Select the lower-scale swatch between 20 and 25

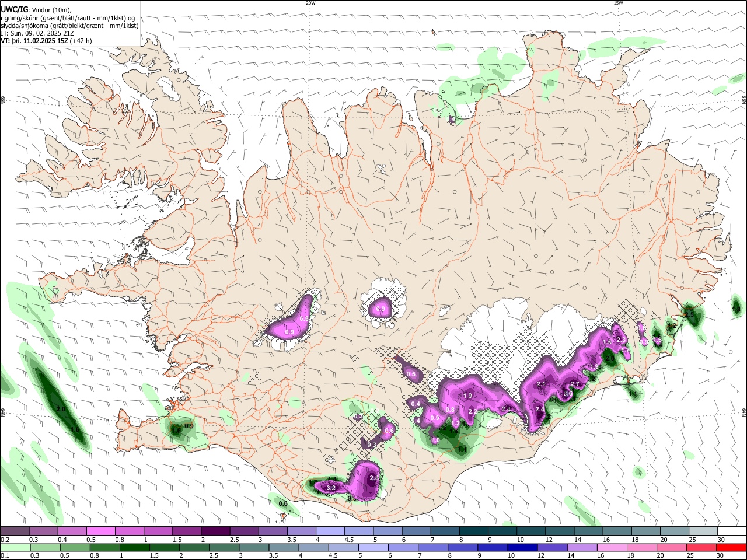coord(672,547)
